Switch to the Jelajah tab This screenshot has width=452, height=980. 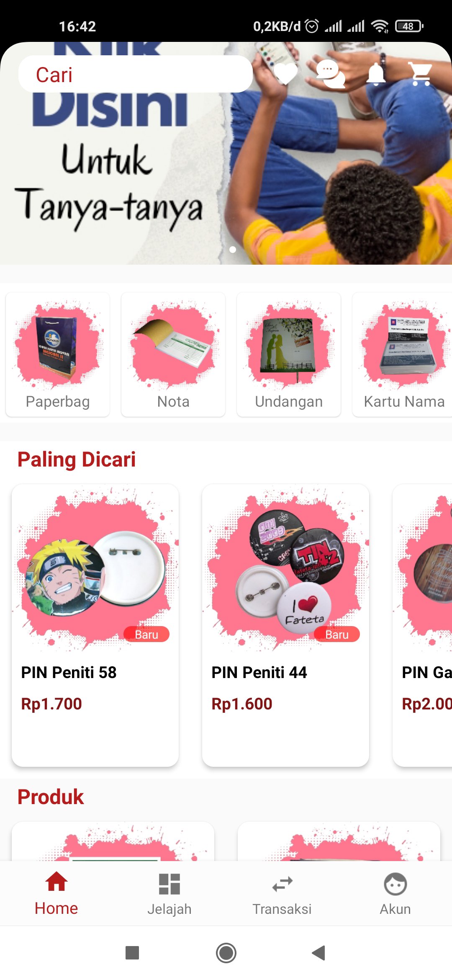pyautogui.click(x=169, y=894)
